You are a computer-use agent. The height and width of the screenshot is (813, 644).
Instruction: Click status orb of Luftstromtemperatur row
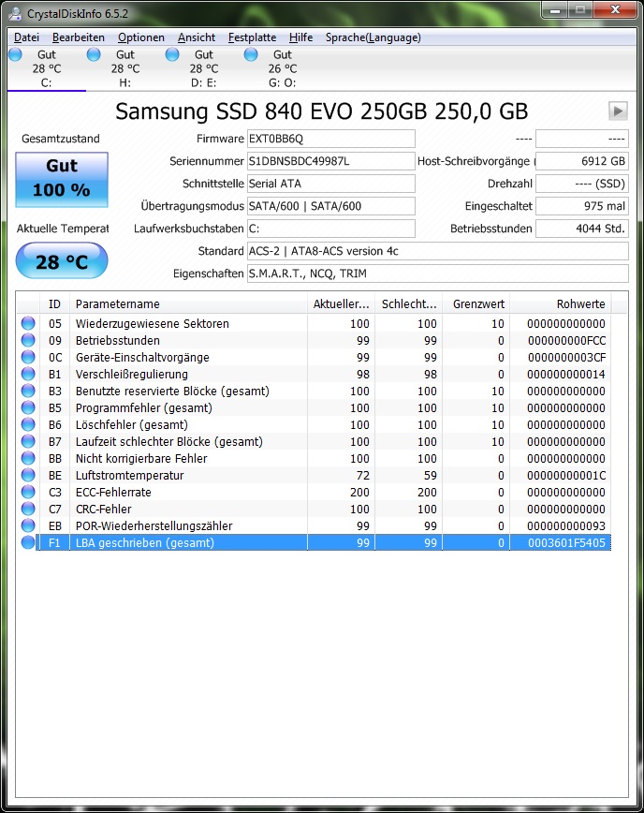(x=28, y=475)
